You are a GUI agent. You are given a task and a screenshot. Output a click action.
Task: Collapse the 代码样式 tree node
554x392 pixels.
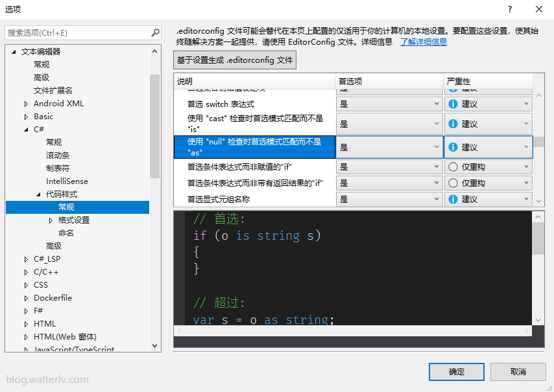(38, 194)
